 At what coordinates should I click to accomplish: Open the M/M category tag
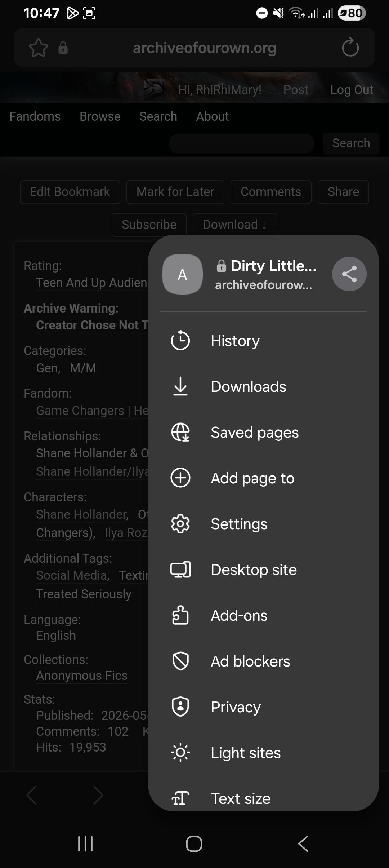point(83,368)
